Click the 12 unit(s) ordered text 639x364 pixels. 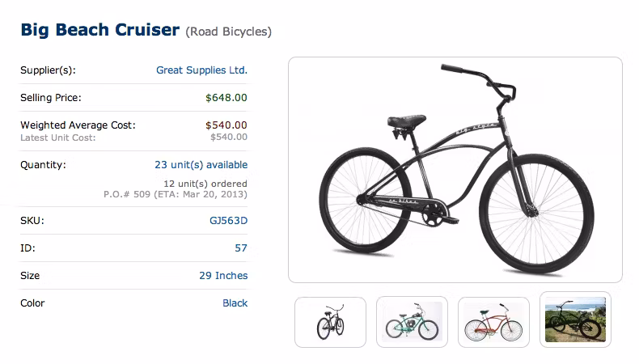click(x=205, y=184)
